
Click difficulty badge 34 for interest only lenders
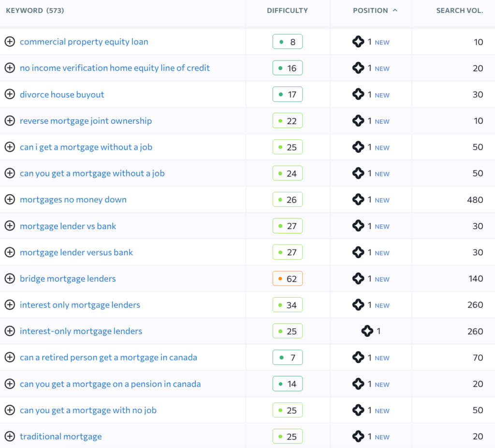click(288, 304)
